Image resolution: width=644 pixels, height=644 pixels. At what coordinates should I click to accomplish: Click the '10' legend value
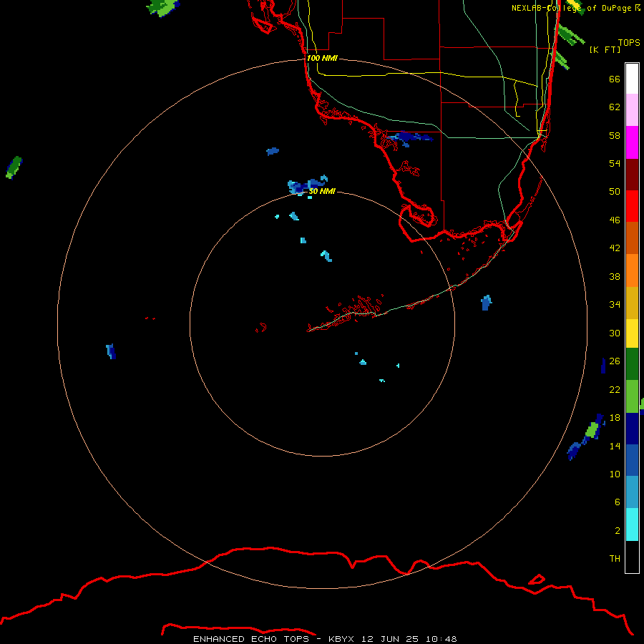pyautogui.click(x=615, y=474)
